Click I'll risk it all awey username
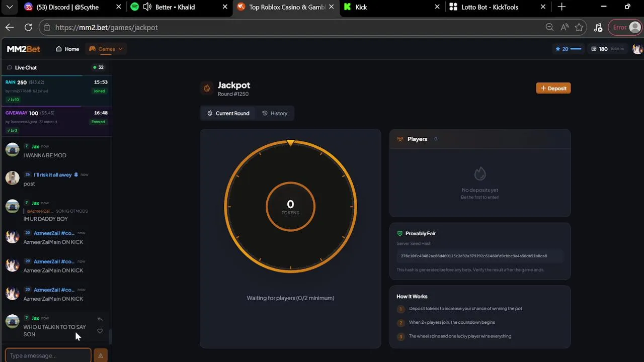Viewport: 644px width, 362px height. (x=53, y=174)
